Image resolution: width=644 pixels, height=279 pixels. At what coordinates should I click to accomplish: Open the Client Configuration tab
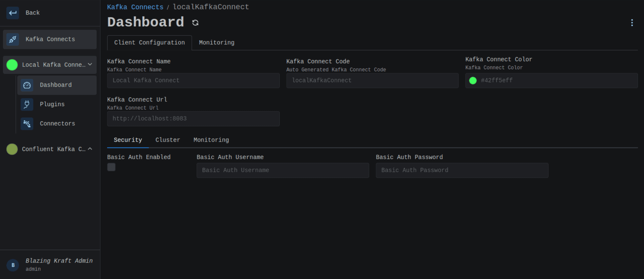[x=149, y=43]
